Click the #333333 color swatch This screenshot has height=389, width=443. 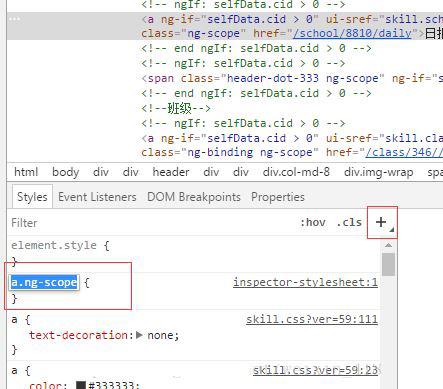(81, 385)
